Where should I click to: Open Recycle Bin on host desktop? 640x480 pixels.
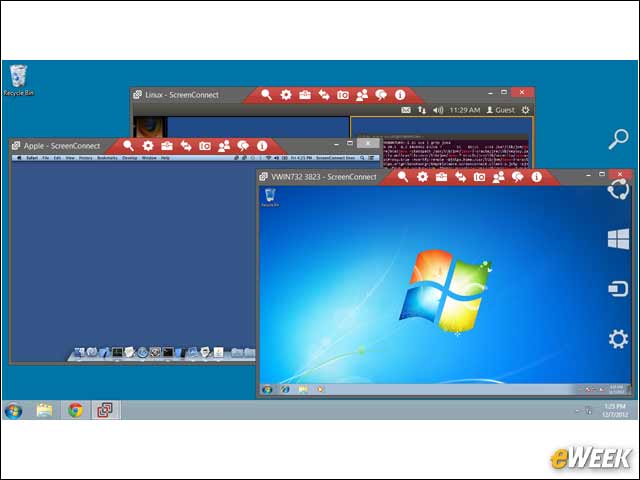(x=18, y=80)
